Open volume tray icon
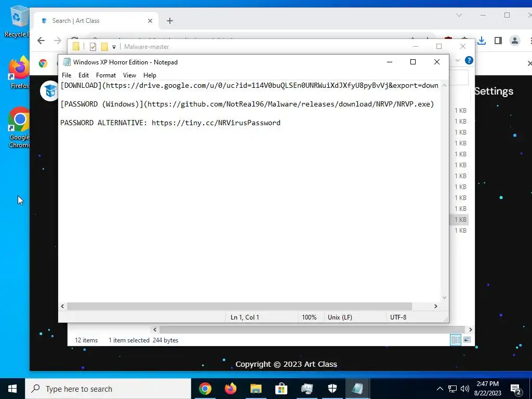This screenshot has height=399, width=532. tap(465, 389)
